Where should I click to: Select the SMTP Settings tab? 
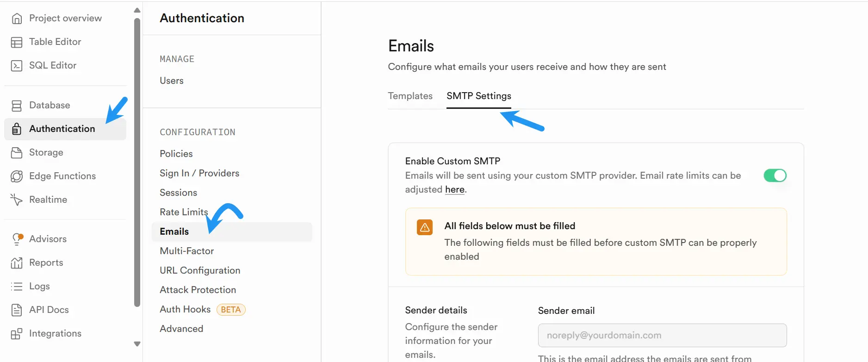tap(479, 96)
